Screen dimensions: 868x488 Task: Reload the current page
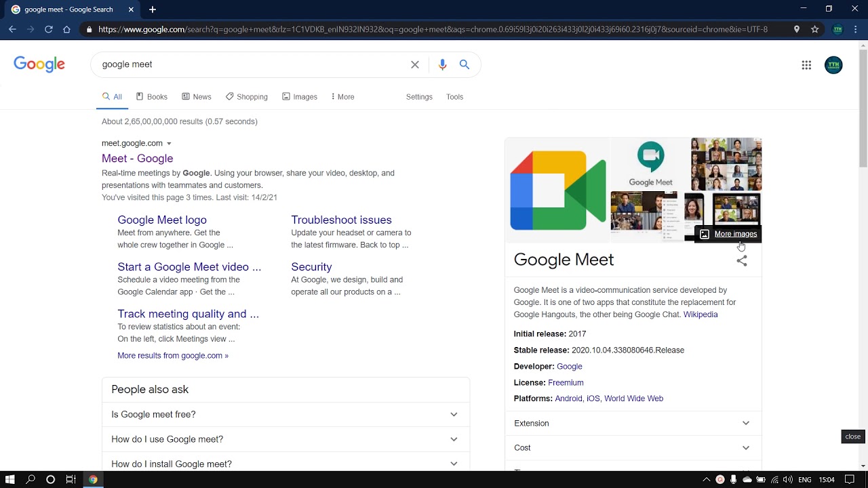[x=49, y=29]
